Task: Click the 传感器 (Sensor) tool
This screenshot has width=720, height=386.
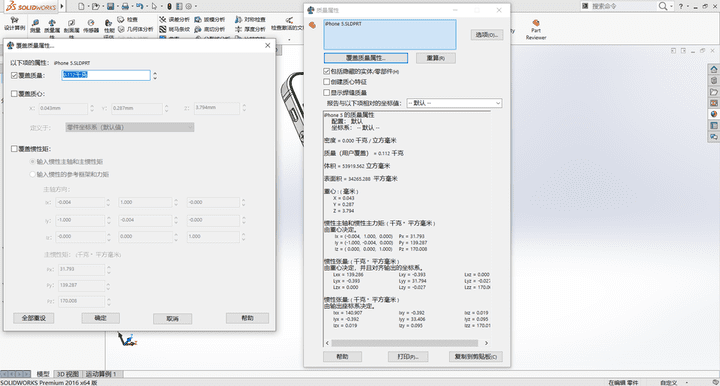Action: point(91,26)
